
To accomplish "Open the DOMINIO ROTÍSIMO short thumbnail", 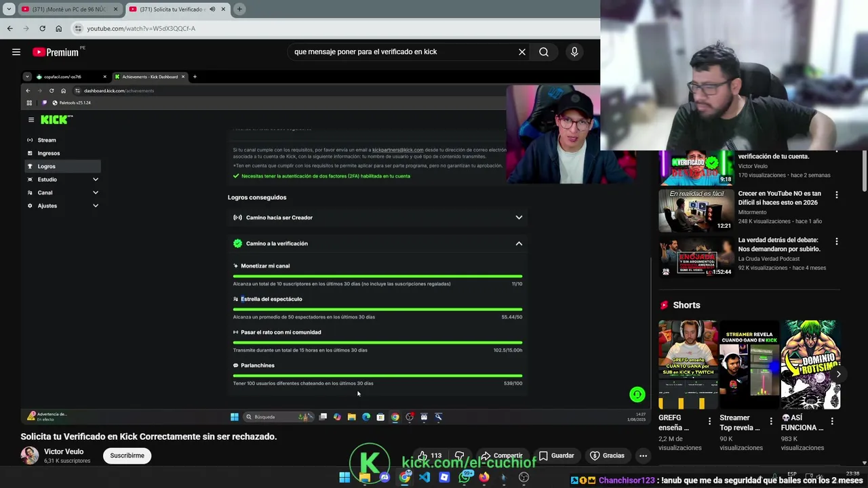I will click(810, 365).
